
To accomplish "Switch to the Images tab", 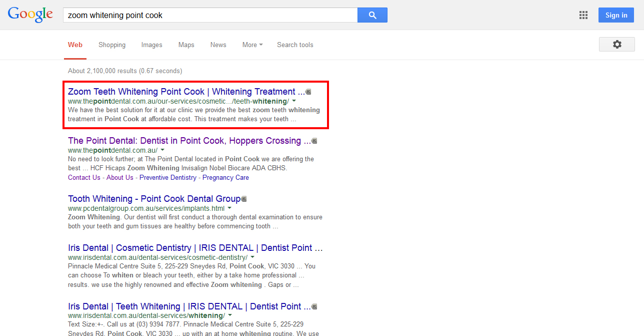I will click(x=151, y=45).
